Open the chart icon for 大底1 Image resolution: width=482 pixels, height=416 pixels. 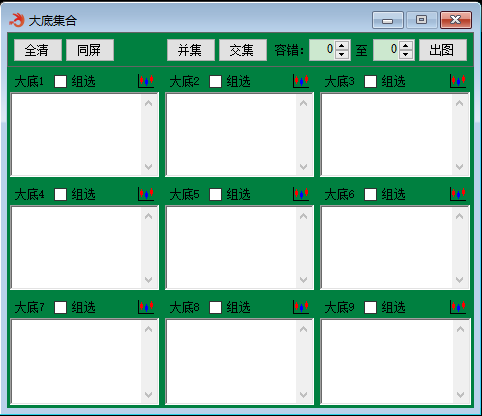(146, 81)
